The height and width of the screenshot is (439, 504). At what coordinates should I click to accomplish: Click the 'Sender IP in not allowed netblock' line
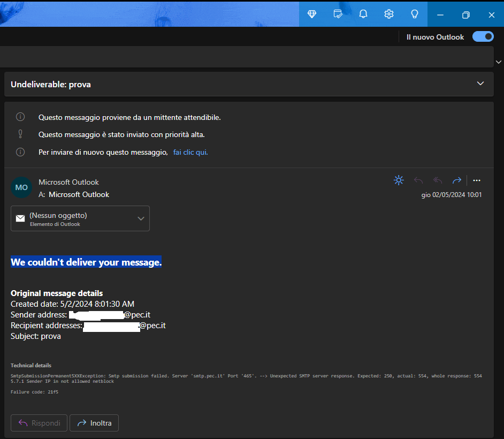point(63,381)
